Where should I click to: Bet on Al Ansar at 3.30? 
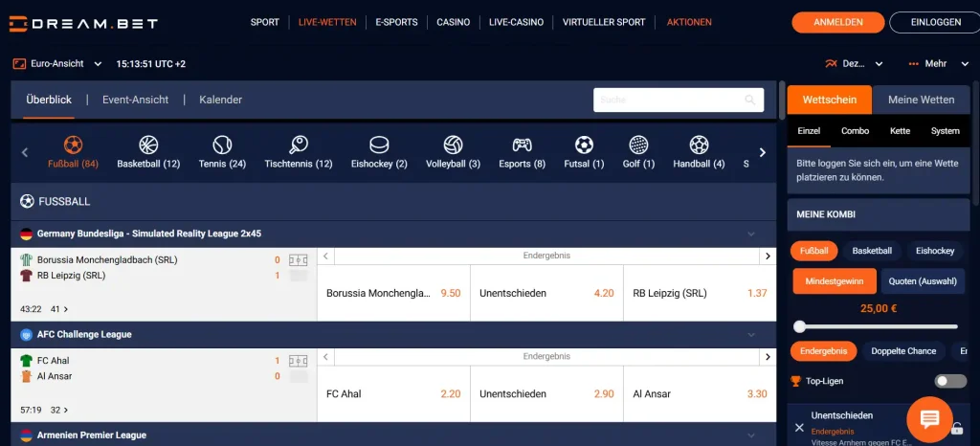(700, 394)
